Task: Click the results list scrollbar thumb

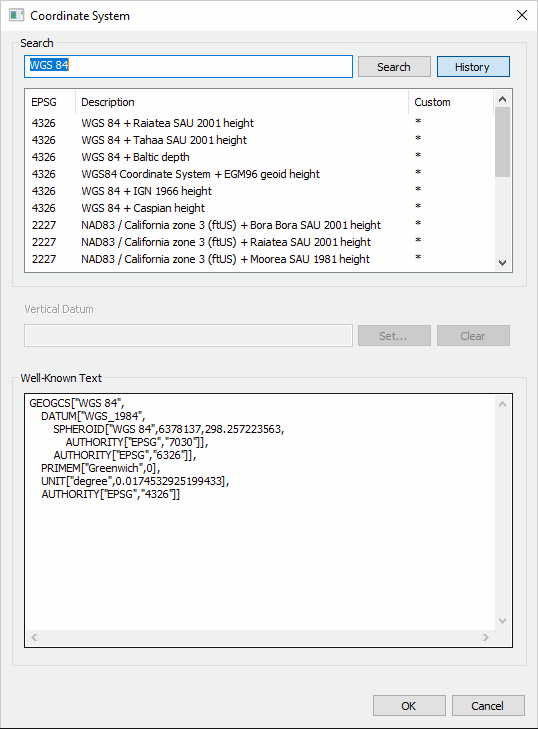Action: tap(502, 142)
